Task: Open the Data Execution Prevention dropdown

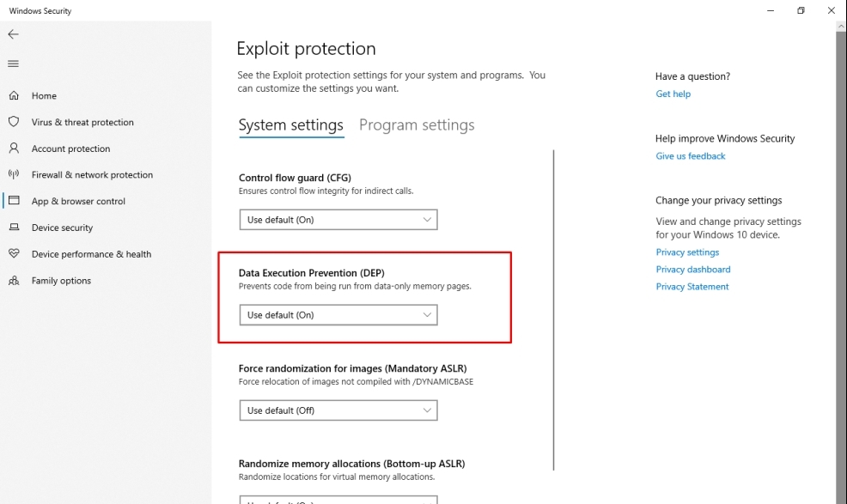Action: tap(338, 315)
